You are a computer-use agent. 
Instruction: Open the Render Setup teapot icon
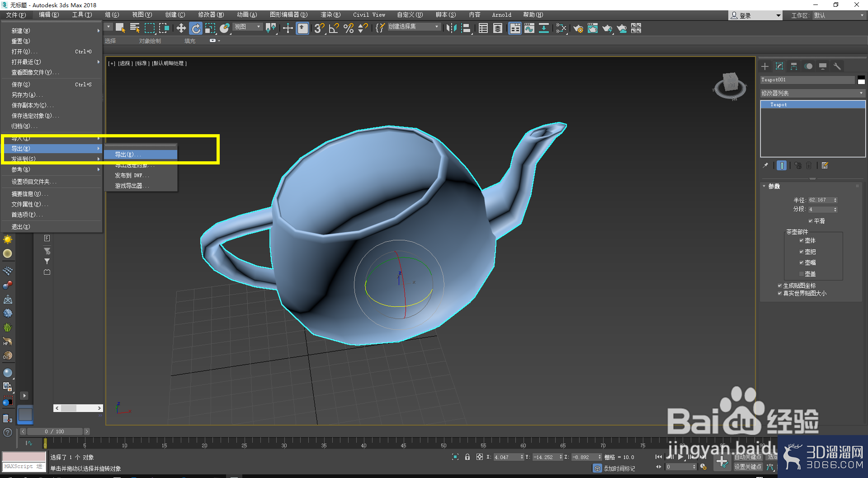tap(578, 28)
